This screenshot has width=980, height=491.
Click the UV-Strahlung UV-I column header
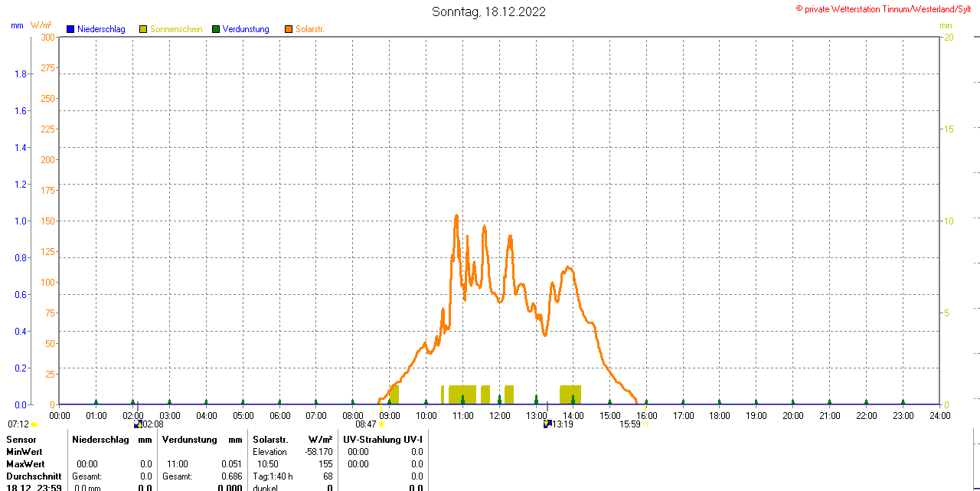382,440
